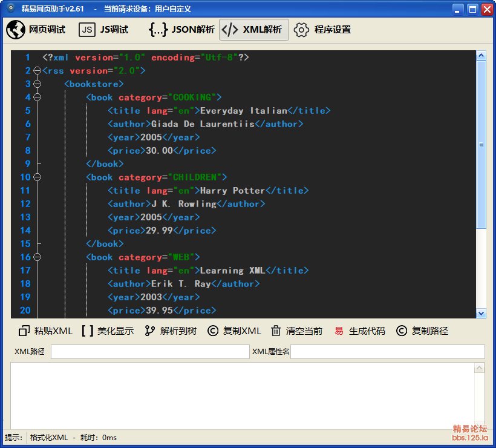
Task: Click the status text 格式化XML - 耗时: 0ms
Action: [73, 438]
